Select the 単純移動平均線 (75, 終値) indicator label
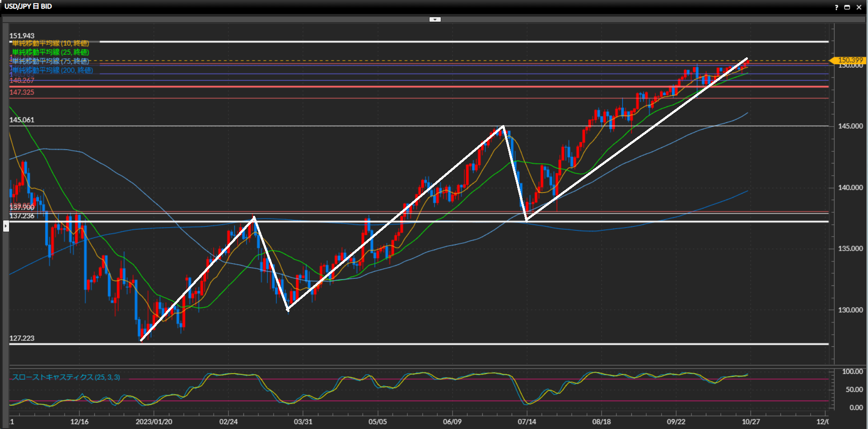Viewport: 868px width, 429px height. click(x=50, y=61)
